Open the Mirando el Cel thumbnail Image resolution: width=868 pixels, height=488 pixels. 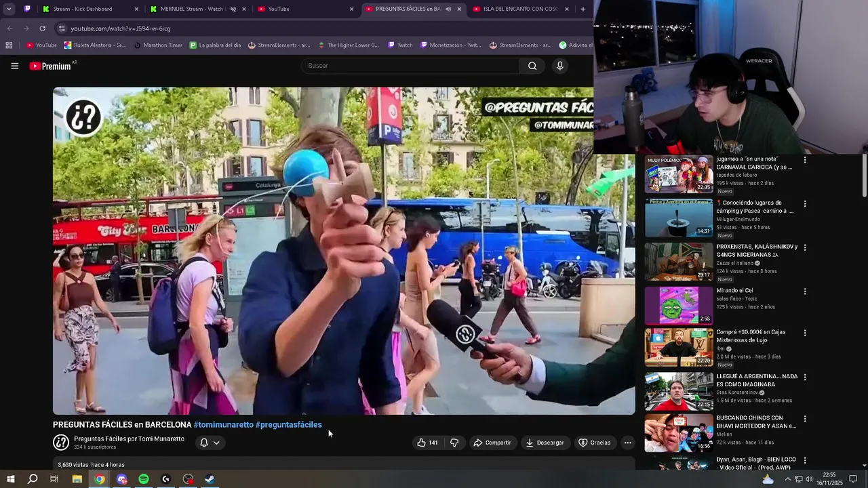pyautogui.click(x=678, y=306)
